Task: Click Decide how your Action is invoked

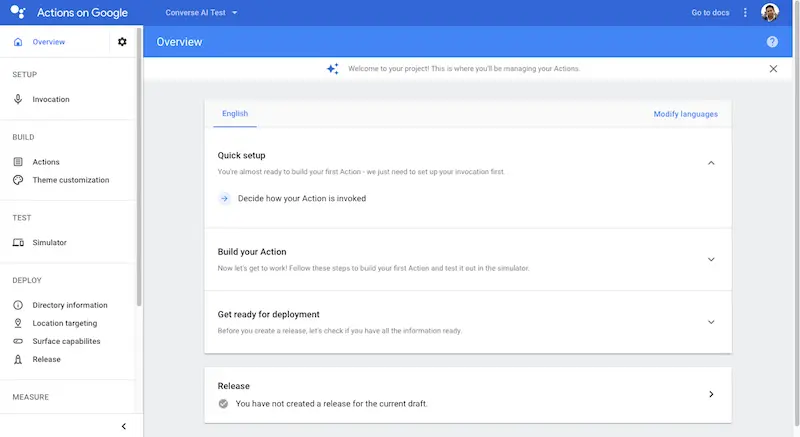Action: click(302, 198)
